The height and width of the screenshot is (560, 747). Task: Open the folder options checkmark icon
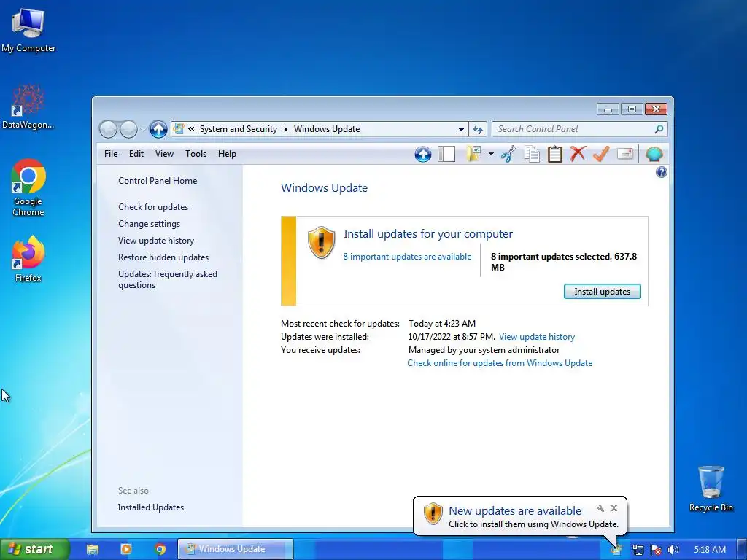[x=474, y=154]
